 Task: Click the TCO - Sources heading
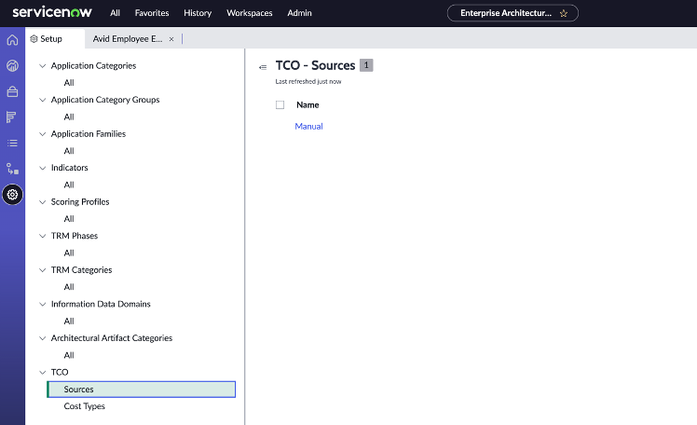pos(315,65)
